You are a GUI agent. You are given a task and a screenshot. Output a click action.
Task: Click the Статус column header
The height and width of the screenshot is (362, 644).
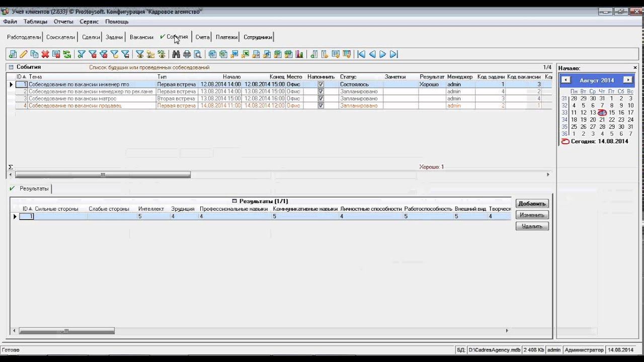click(x=348, y=76)
